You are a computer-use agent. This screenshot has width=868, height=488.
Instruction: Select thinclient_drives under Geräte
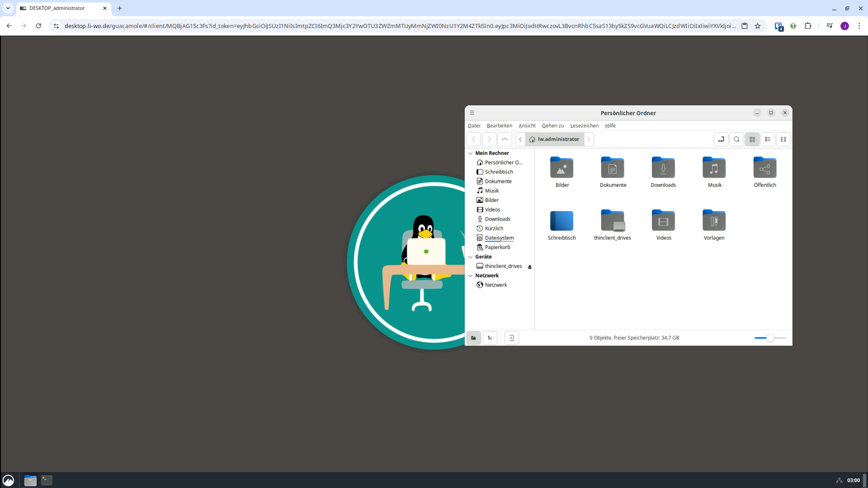point(499,266)
